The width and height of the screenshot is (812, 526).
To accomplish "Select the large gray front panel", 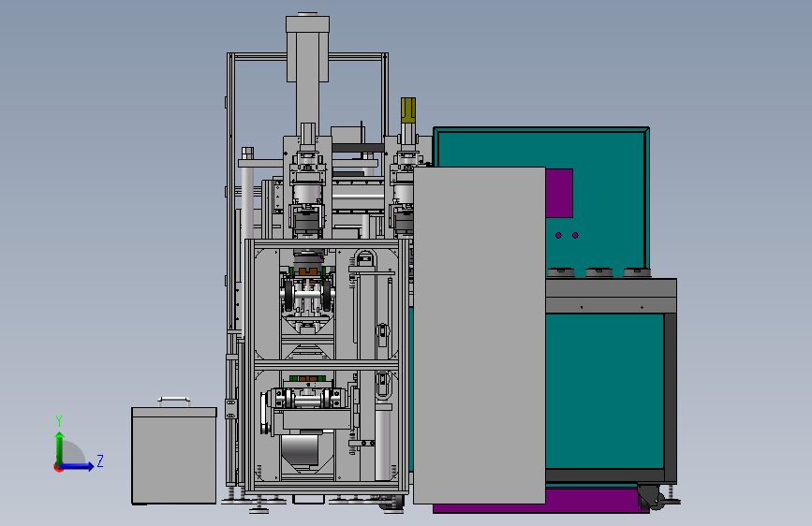I will (479, 335).
